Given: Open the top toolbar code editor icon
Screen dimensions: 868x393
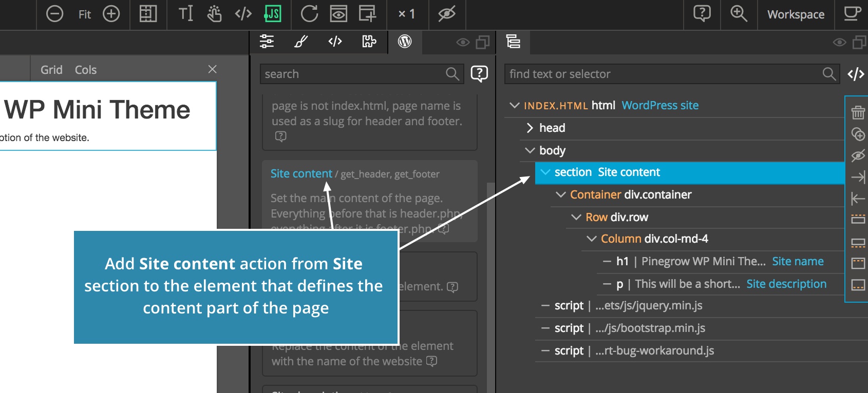Looking at the screenshot, I should [x=243, y=14].
